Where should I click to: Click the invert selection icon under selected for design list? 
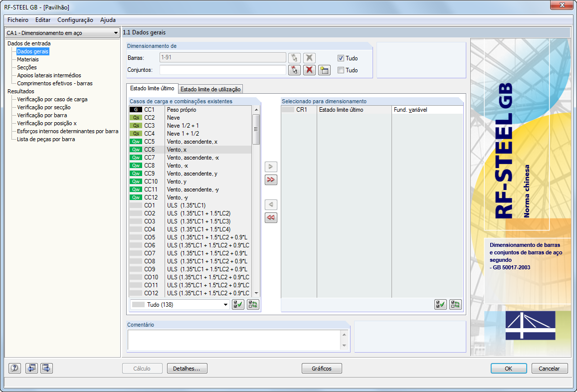(455, 304)
